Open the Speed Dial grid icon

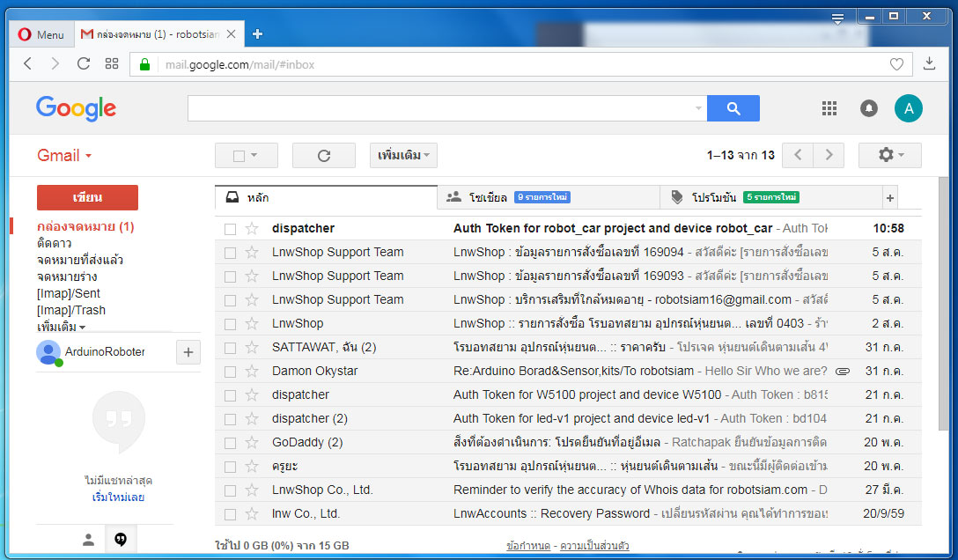[112, 63]
